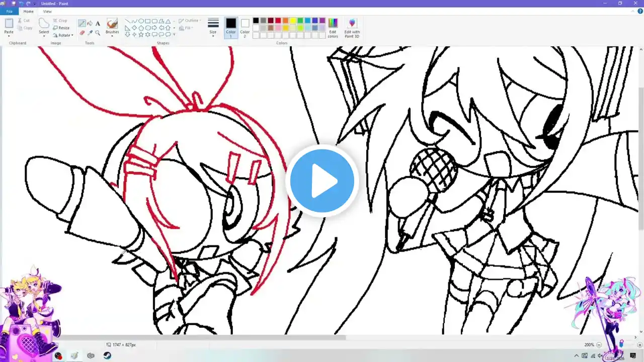Pick the purple palette color
The width and height of the screenshot is (644, 362).
323,21
